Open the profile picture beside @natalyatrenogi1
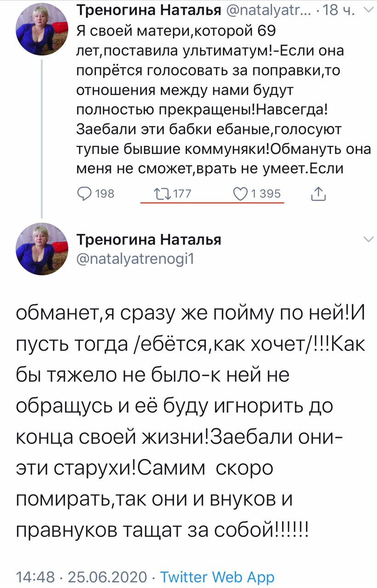This screenshot has height=588, width=377. point(42,249)
